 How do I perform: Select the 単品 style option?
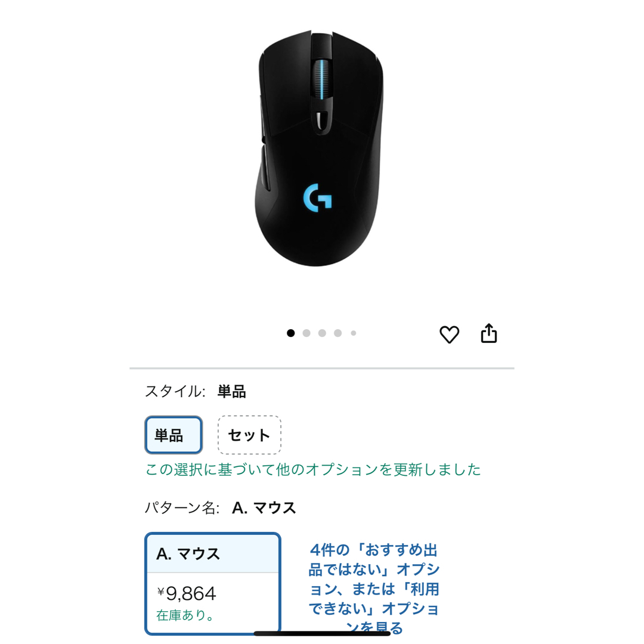tap(174, 435)
